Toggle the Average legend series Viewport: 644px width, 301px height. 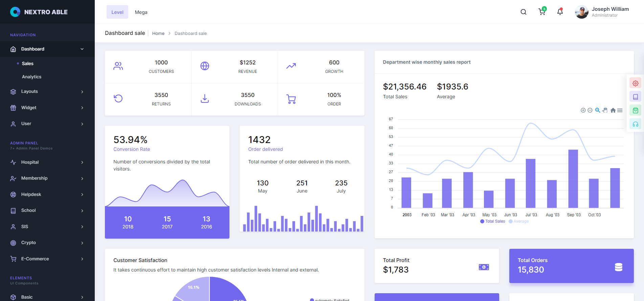tap(519, 221)
